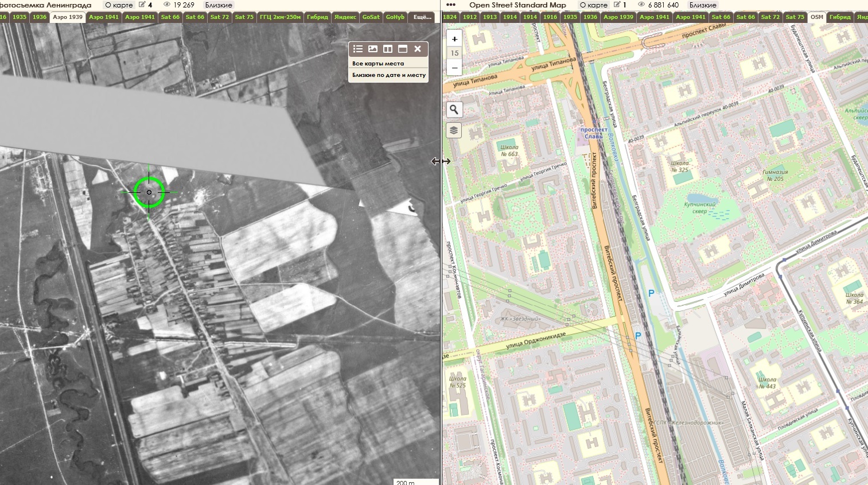Click the Купчинский сквер park label
Image resolution: width=868 pixels, height=485 pixels.
[700, 207]
